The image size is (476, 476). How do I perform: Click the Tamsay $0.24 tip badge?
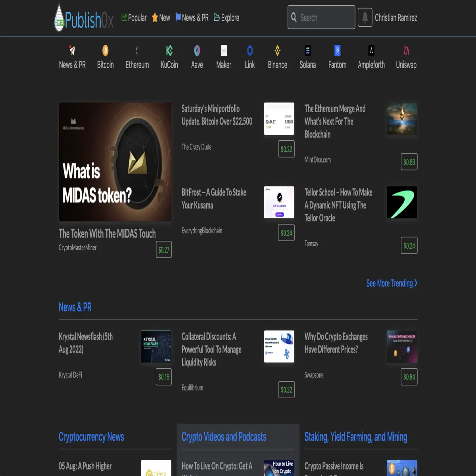pos(409,246)
